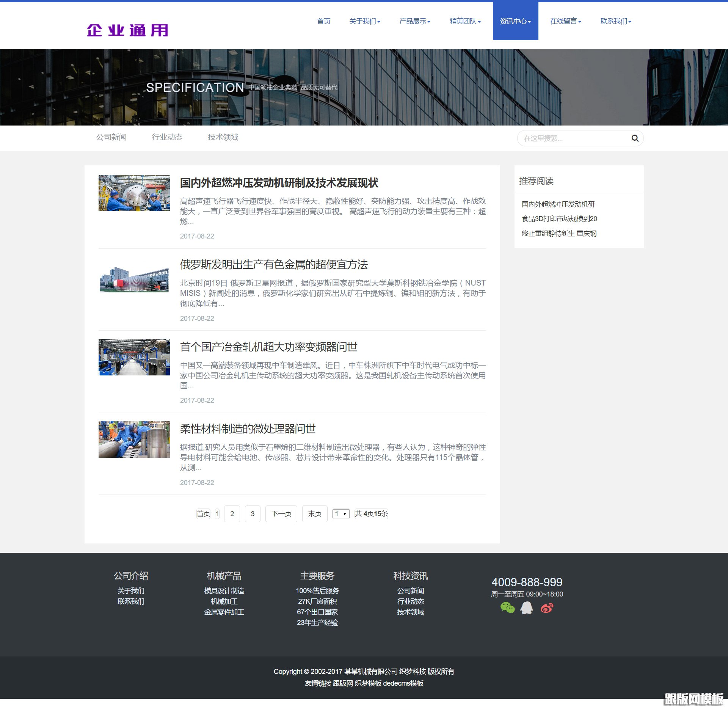The width and height of the screenshot is (728, 708).
Task: Open the Weibo icon in footer
Action: click(547, 608)
